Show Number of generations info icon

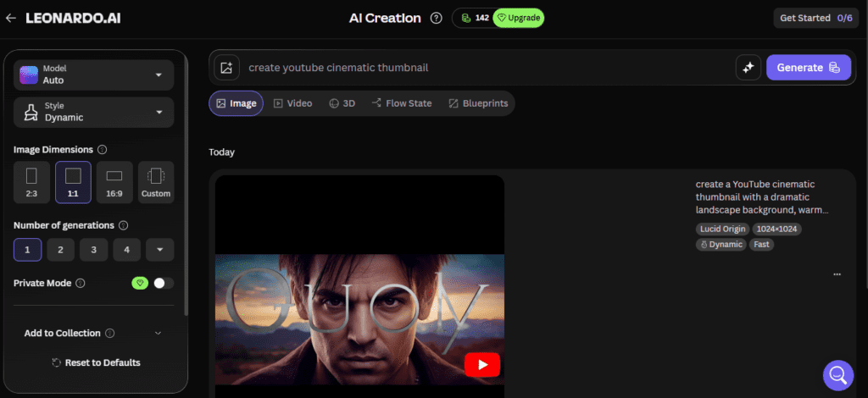[124, 225]
